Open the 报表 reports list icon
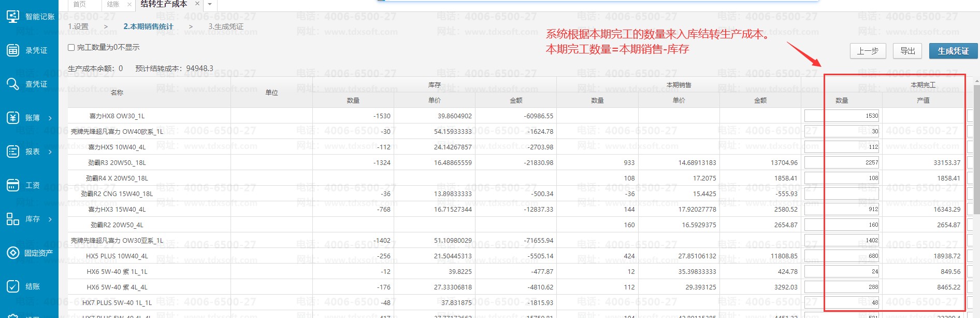This screenshot has height=318, width=980. (13, 151)
